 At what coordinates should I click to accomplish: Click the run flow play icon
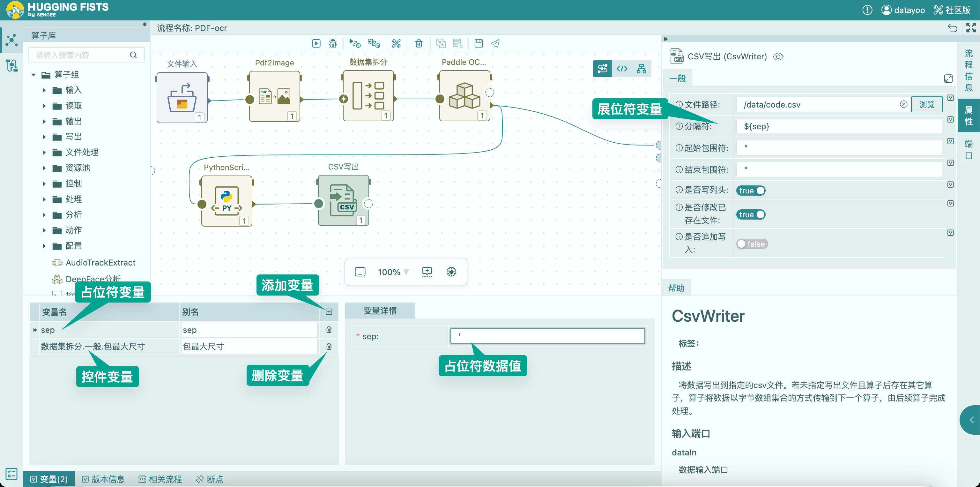point(316,43)
